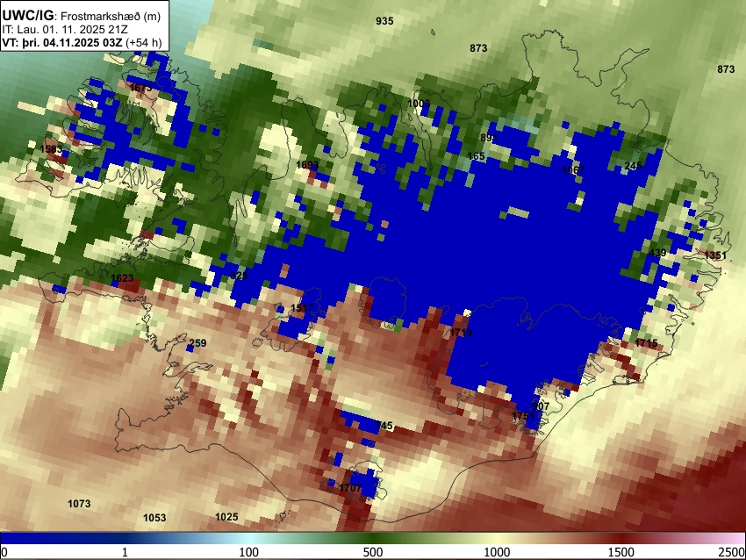Screen dimensions: 746x560
Task: Select the 907 value label
Action: point(541,406)
